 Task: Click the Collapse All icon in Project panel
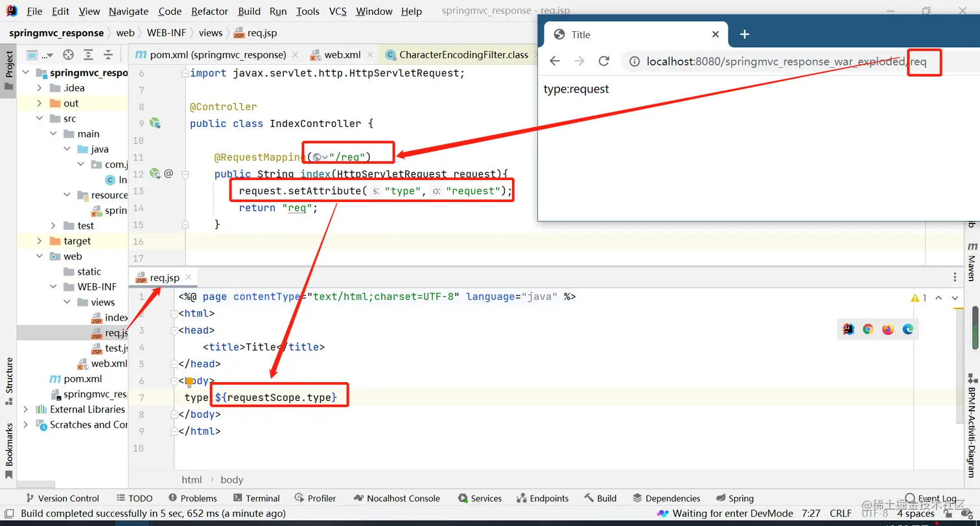pos(108,54)
